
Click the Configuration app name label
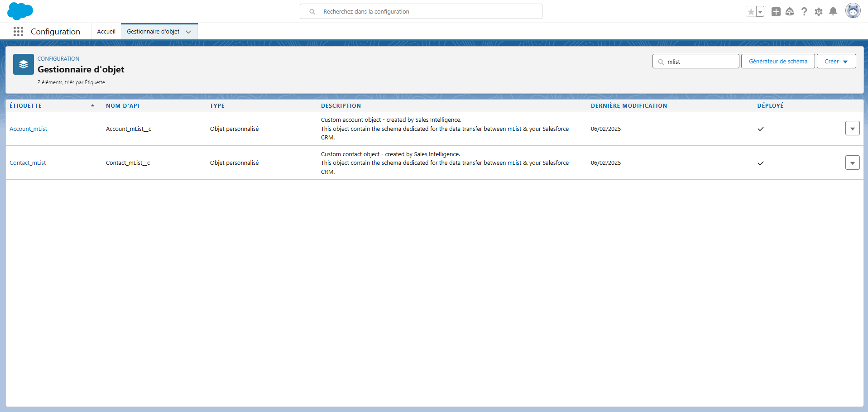pos(55,32)
